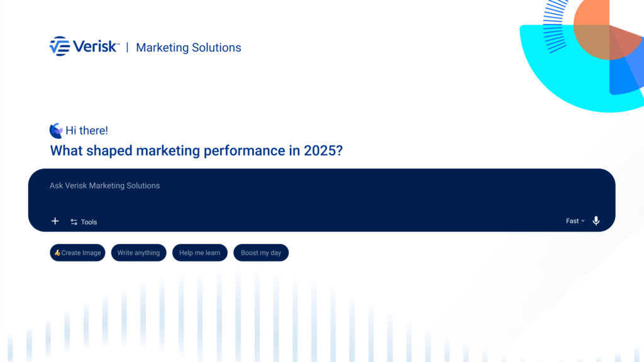Choose the Write anything suggestion

[138, 253]
